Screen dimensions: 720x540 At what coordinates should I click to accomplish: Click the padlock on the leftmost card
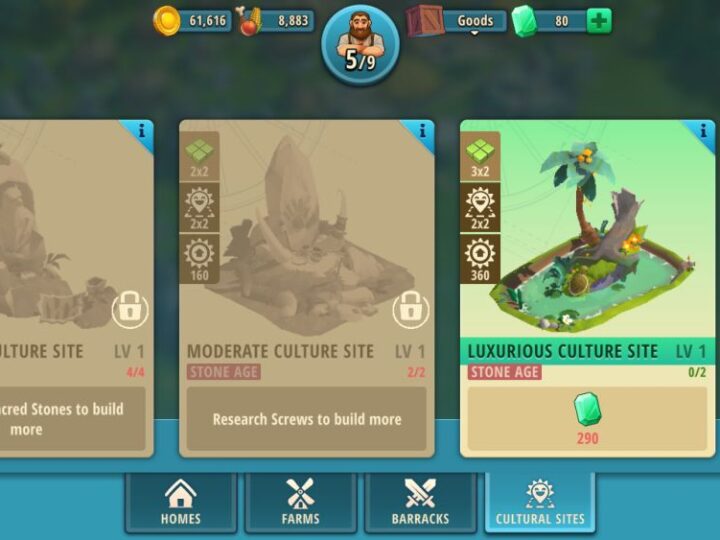coord(130,309)
